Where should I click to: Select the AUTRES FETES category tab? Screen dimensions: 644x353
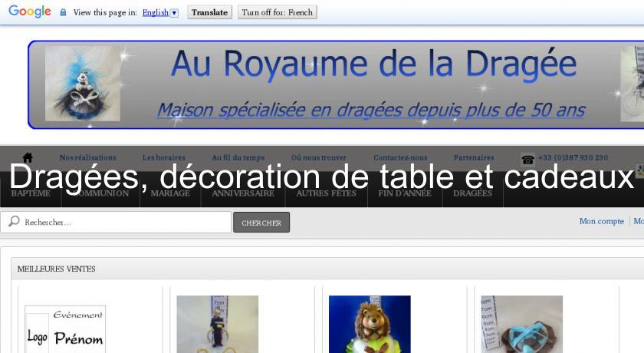point(327,193)
